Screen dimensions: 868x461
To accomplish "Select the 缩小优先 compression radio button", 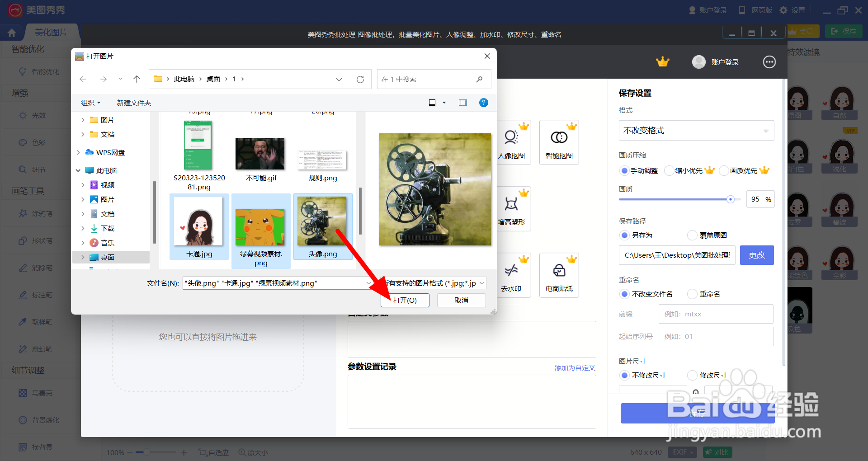I will pos(669,170).
